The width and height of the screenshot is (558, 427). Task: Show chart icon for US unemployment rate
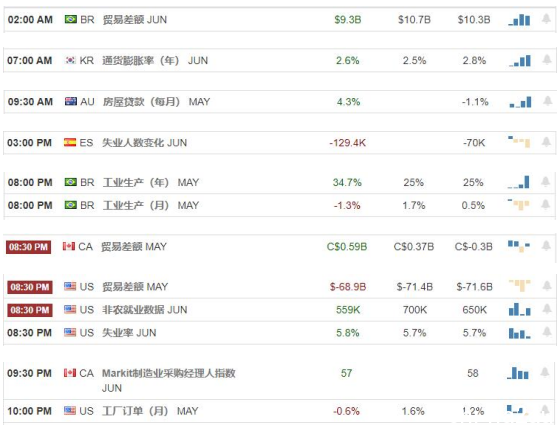click(520, 333)
